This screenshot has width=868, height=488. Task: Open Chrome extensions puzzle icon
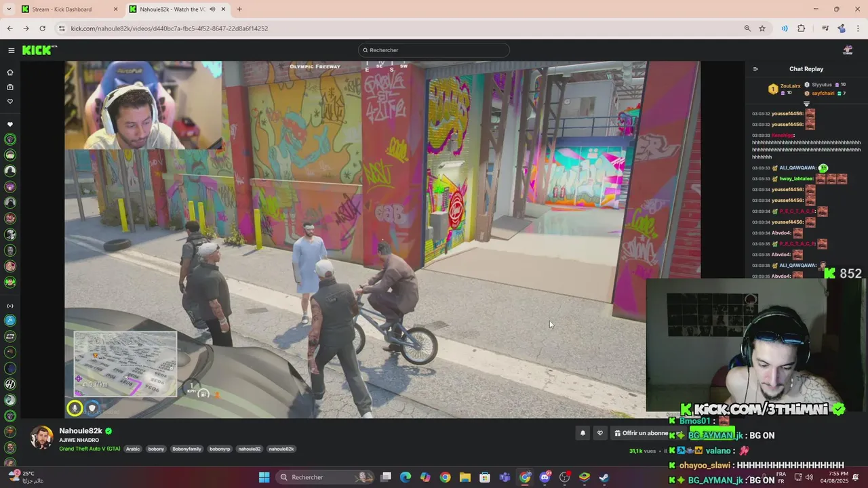tap(802, 28)
